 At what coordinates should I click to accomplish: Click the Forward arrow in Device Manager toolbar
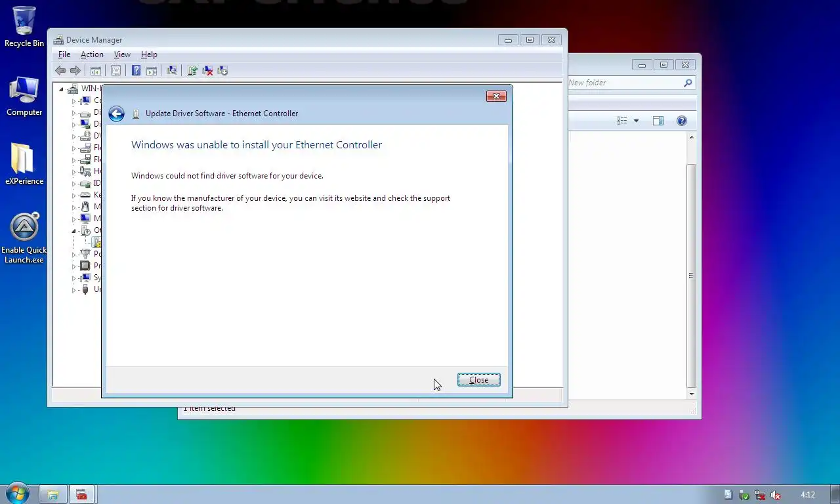pos(75,71)
